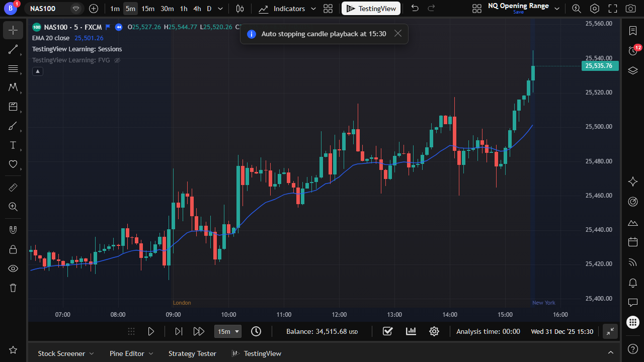Play the candle replay

151,331
